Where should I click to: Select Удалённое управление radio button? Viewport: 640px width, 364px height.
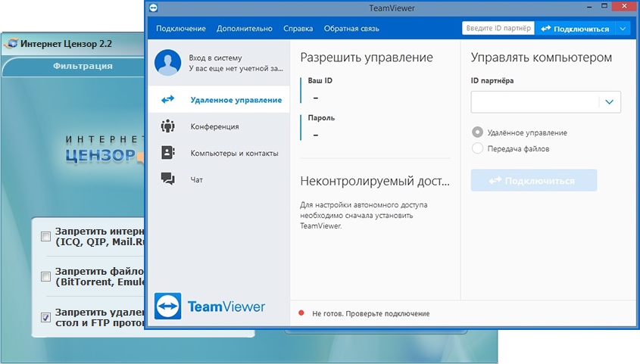coord(477,132)
